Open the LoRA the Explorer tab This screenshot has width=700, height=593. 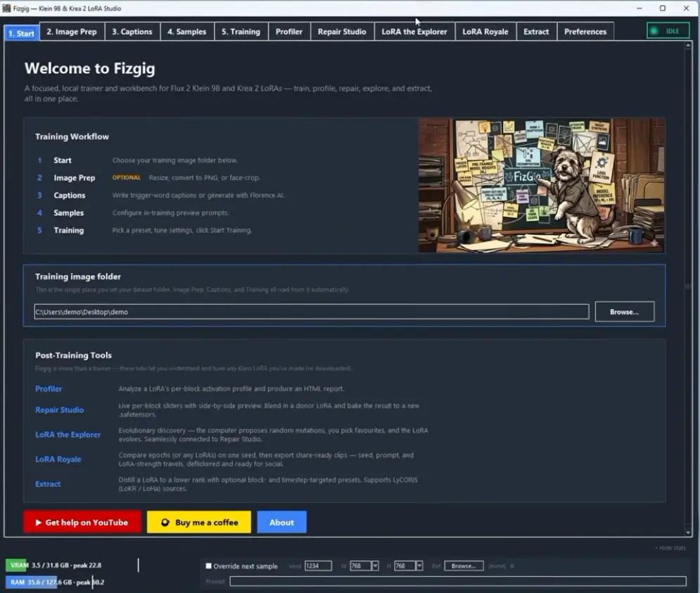point(414,32)
